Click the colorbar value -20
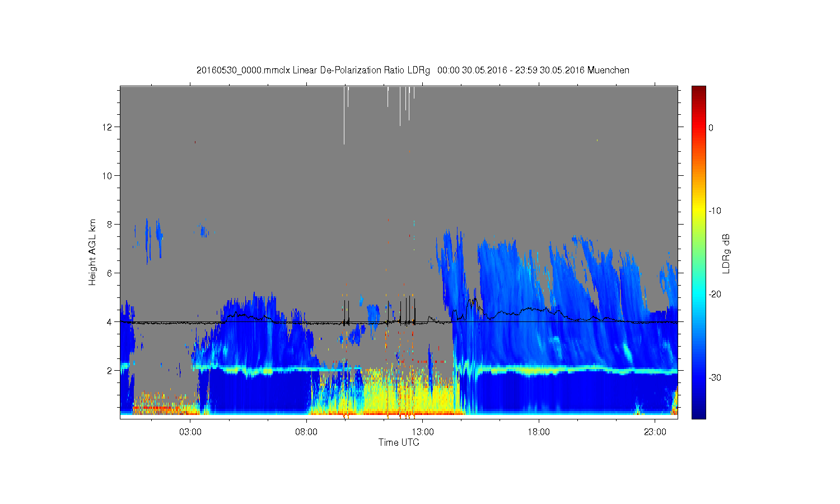The width and height of the screenshot is (840, 504). (x=715, y=295)
